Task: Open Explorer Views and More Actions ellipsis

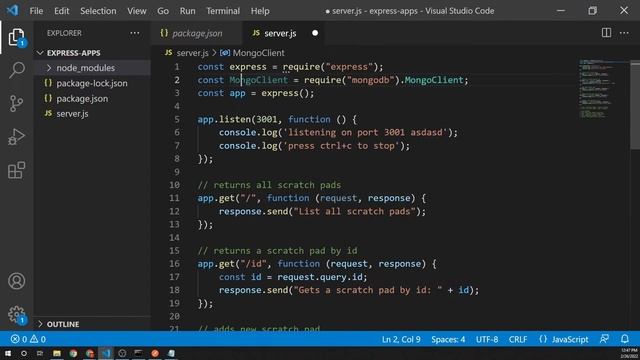Action: 135,33
